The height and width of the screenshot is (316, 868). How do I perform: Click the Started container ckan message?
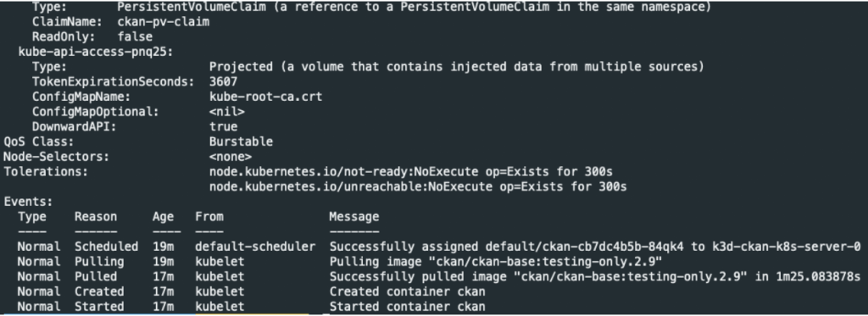tap(408, 307)
